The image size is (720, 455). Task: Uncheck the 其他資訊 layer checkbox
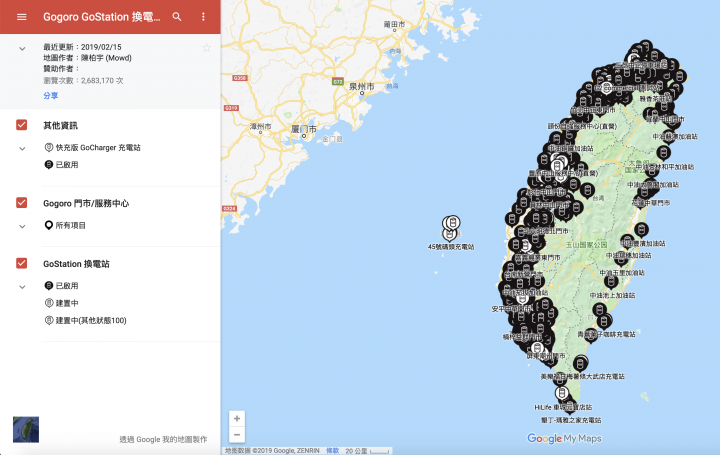pos(22,125)
